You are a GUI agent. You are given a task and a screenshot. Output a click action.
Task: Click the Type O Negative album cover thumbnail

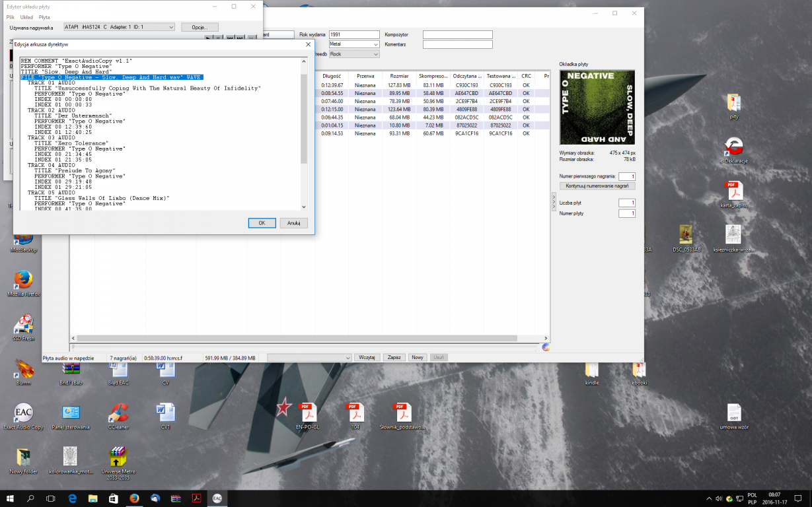[x=597, y=108]
